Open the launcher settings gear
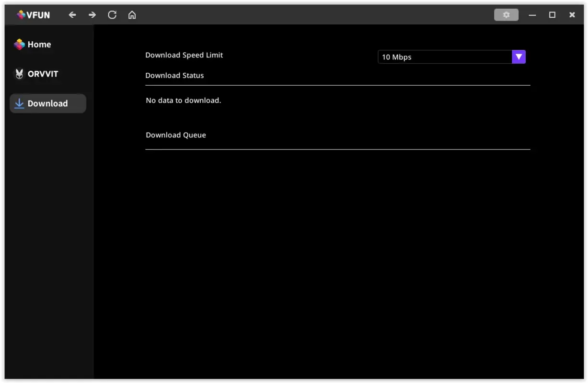The height and width of the screenshot is (383, 588). click(506, 15)
